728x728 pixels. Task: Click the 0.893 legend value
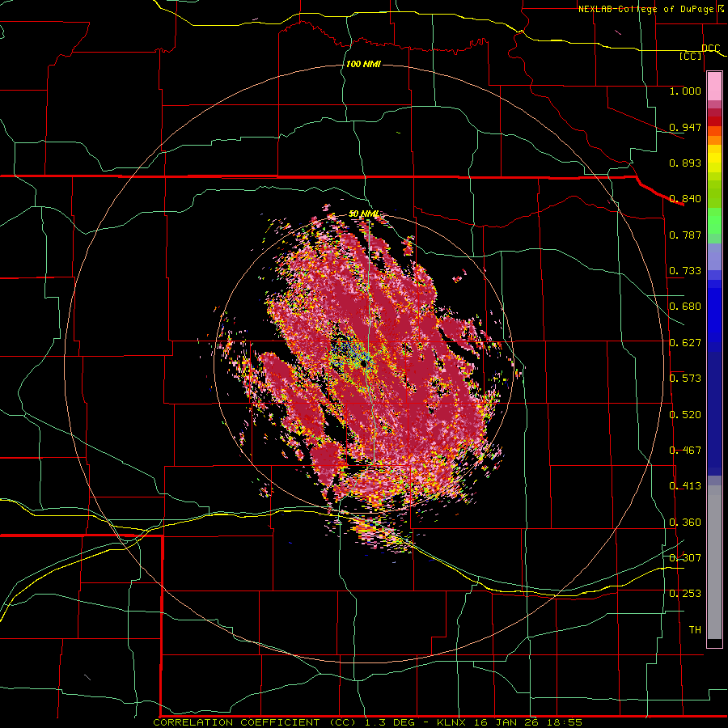685,163
